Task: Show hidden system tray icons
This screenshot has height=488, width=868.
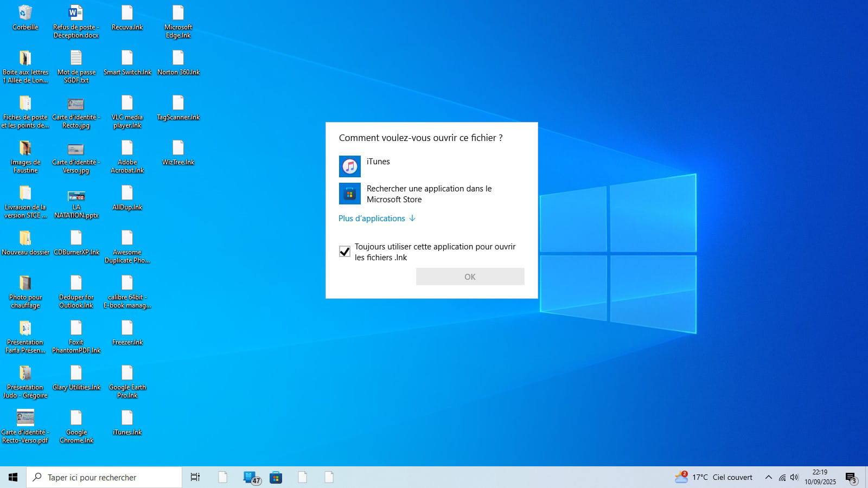Action: [768, 477]
